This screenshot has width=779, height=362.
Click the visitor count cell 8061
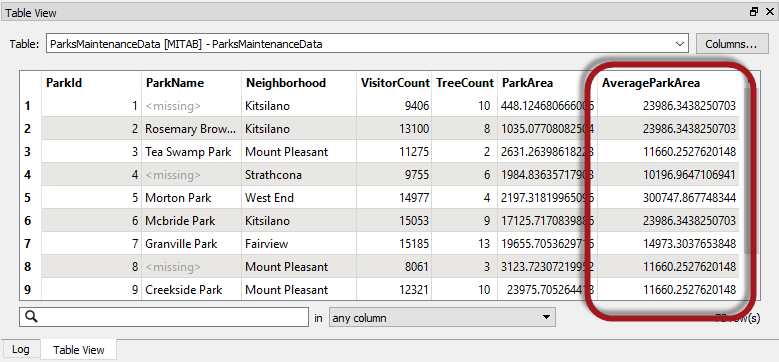tap(394, 267)
